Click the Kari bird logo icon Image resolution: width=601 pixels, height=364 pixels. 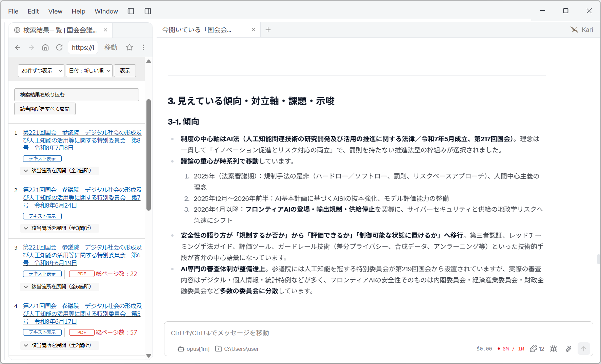[574, 30]
